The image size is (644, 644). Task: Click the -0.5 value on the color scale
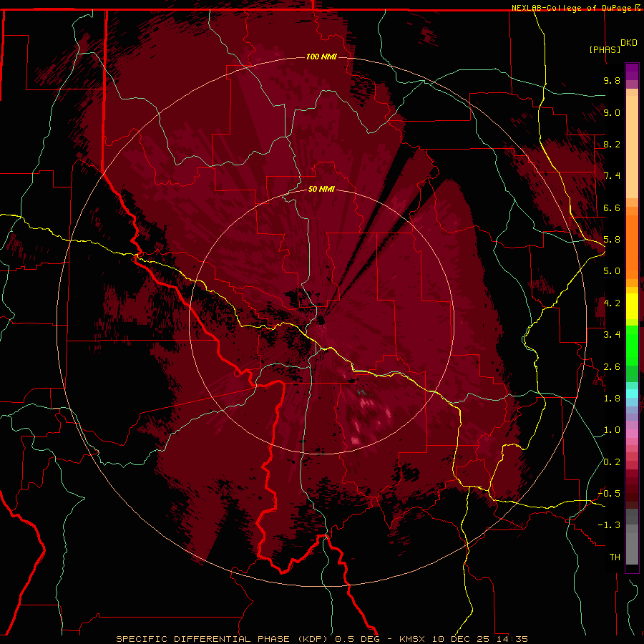pos(610,494)
